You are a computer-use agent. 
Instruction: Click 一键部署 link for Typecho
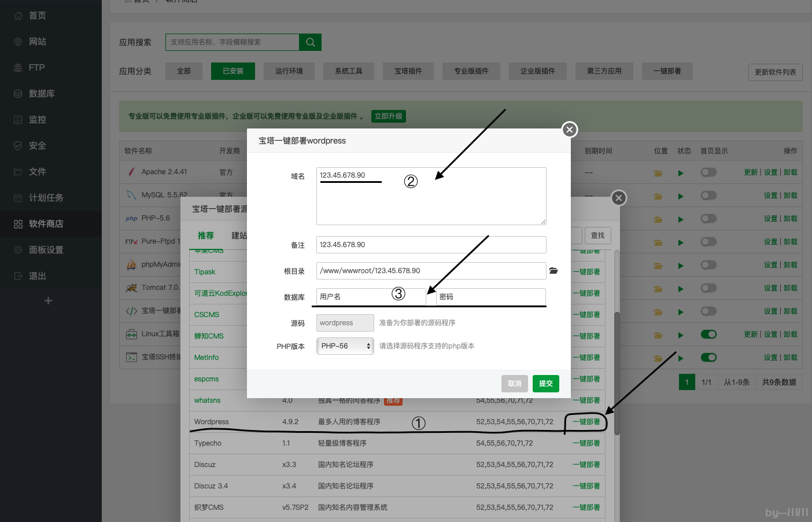(586, 443)
